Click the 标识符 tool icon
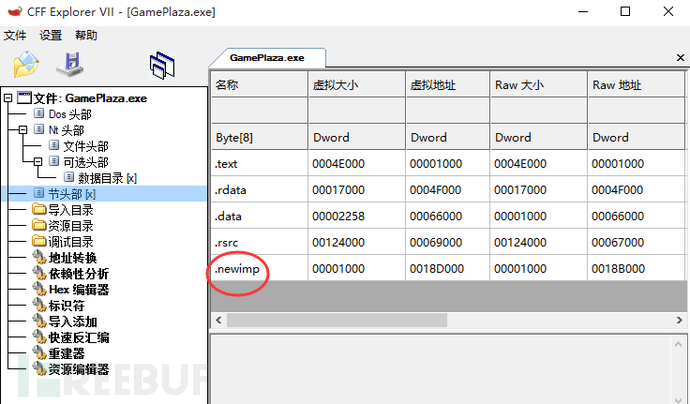The width and height of the screenshot is (690, 404). (39, 305)
